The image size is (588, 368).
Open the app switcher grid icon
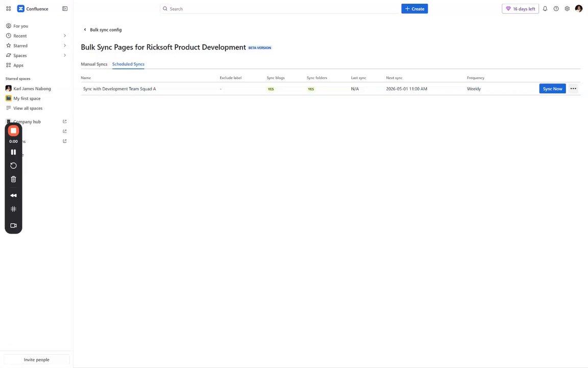(x=8, y=9)
